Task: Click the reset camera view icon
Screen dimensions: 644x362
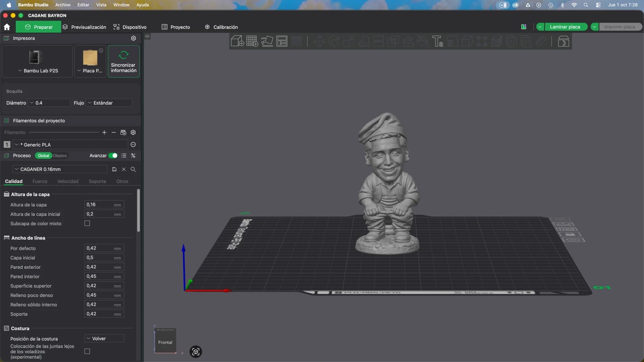Action: click(195, 352)
